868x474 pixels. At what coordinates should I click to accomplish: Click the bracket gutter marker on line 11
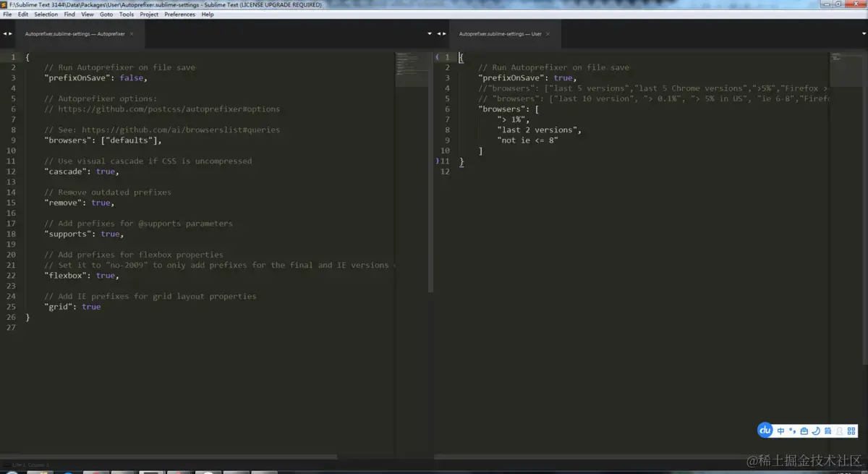[437, 161]
